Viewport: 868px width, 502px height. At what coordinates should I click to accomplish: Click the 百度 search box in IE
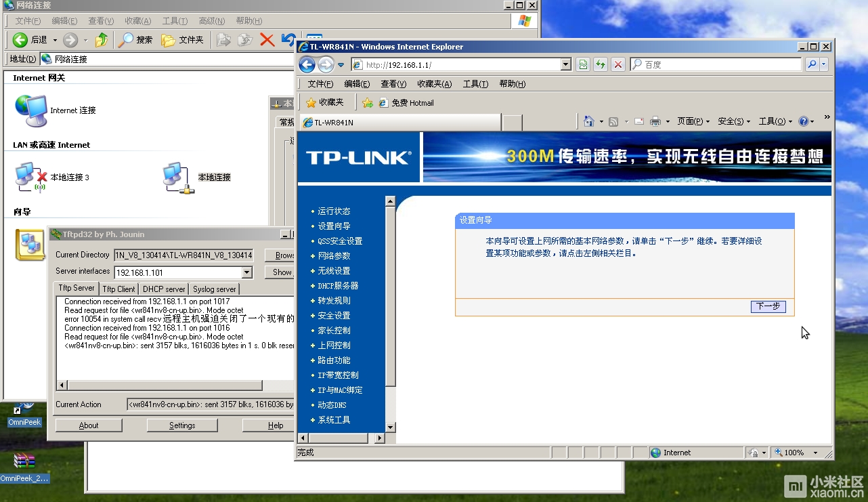tap(716, 64)
